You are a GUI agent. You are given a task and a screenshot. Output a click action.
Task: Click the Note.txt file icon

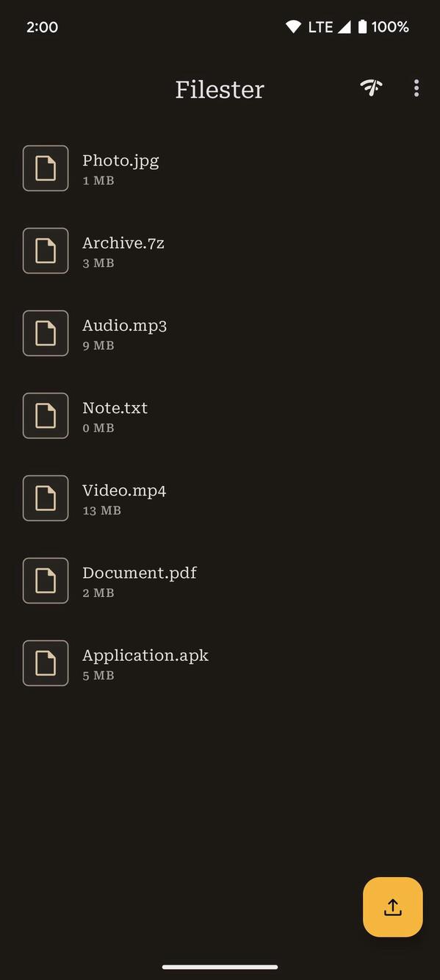(x=46, y=415)
